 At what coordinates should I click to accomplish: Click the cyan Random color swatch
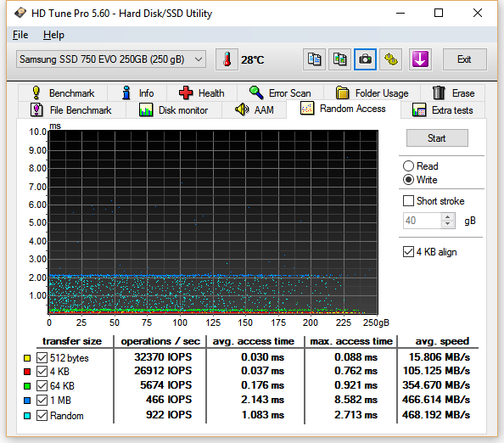pyautogui.click(x=27, y=416)
